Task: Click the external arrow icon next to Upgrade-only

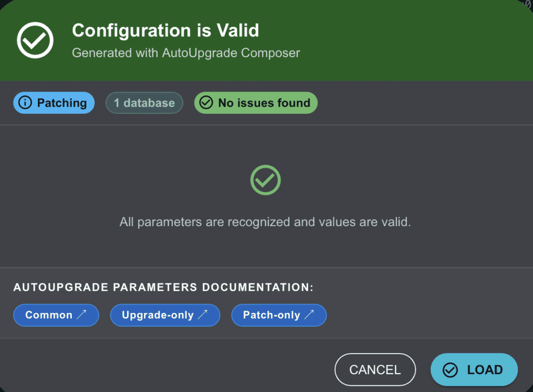Action: [x=202, y=315]
